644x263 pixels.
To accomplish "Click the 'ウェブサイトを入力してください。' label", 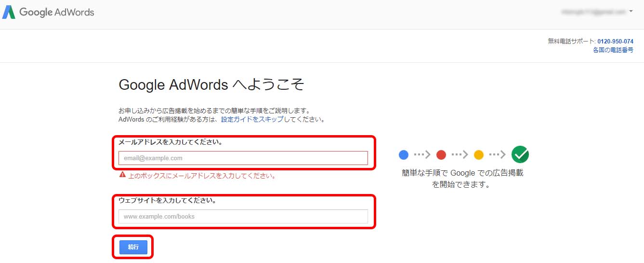I will tap(167, 200).
